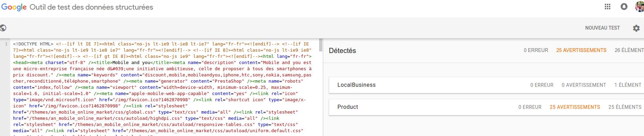The width and height of the screenshot is (644, 136).
Task: Click the Mobile and you title text in code
Action: (x=131, y=63)
